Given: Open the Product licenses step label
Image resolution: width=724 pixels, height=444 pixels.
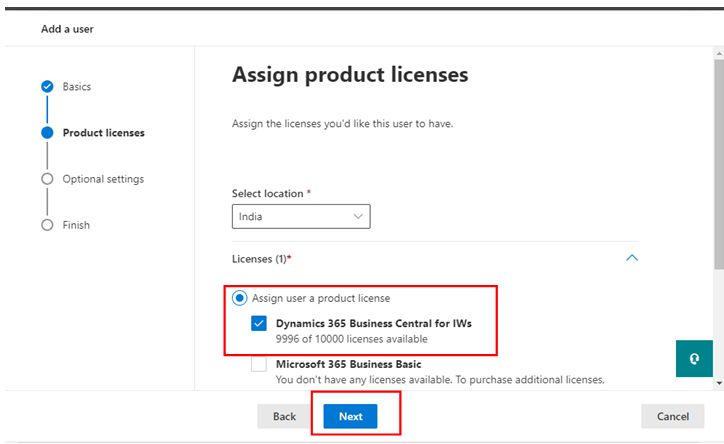Looking at the screenshot, I should point(103,132).
